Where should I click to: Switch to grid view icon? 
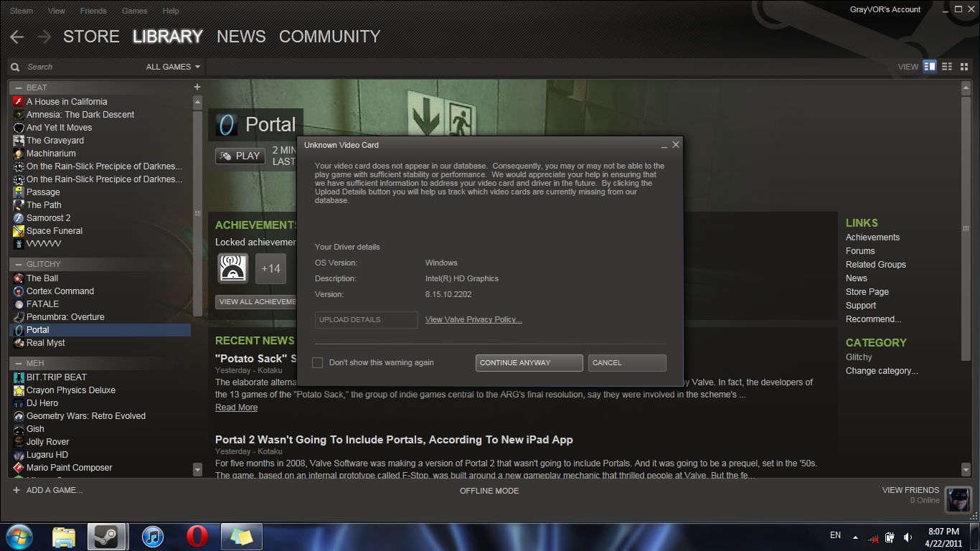(963, 67)
